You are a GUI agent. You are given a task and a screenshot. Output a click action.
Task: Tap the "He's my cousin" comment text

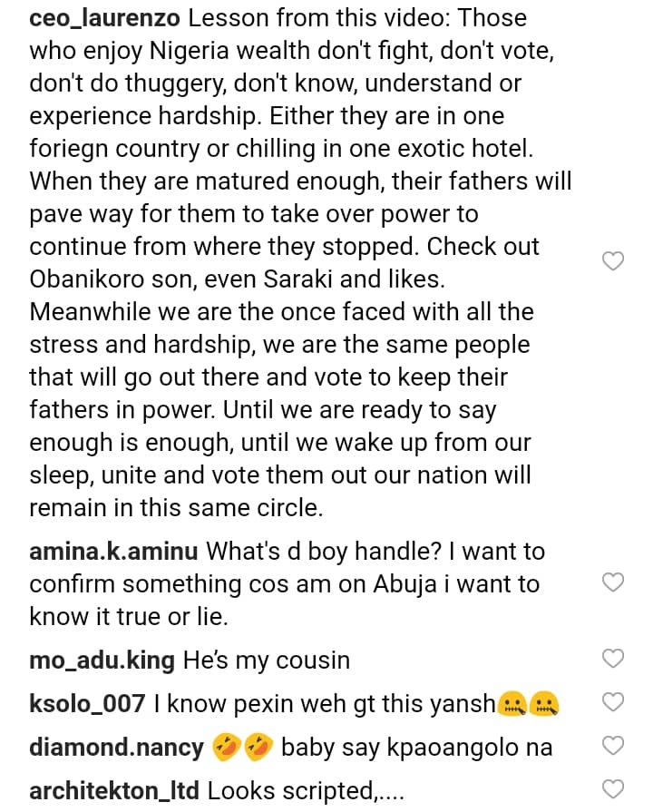(266, 660)
